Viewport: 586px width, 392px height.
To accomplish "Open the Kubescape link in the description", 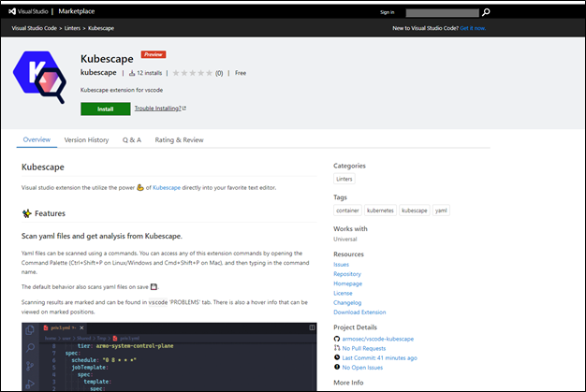I will pos(167,188).
